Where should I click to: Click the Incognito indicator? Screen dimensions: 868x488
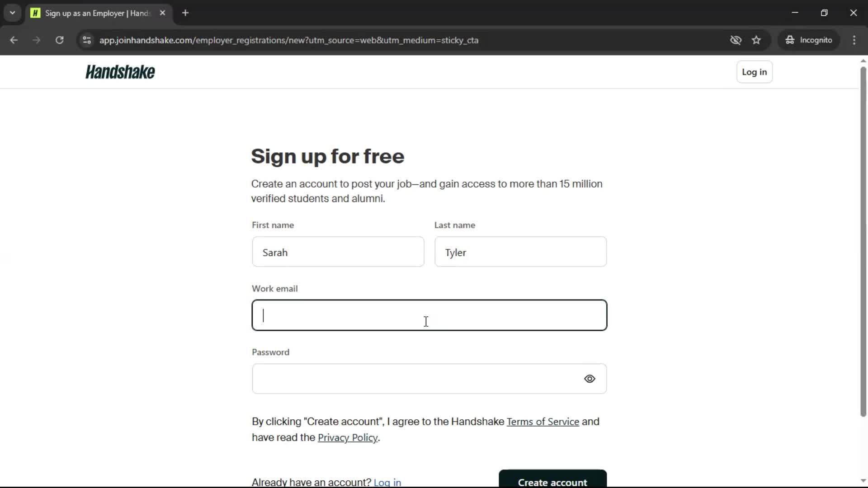(x=809, y=40)
